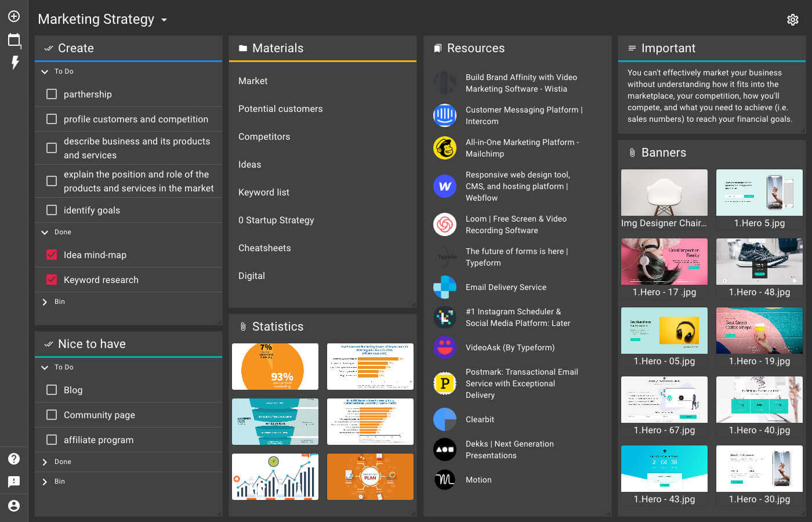Click the feedback speech bubble icon
The height and width of the screenshot is (522, 812).
(x=13, y=481)
